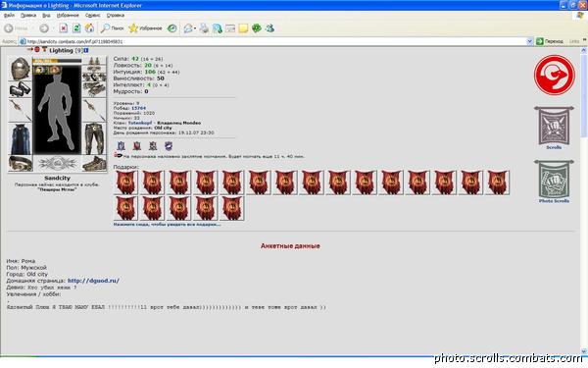The width and height of the screenshot is (588, 368).
Task: Click the red ram zodiac emblem
Action: (554, 75)
